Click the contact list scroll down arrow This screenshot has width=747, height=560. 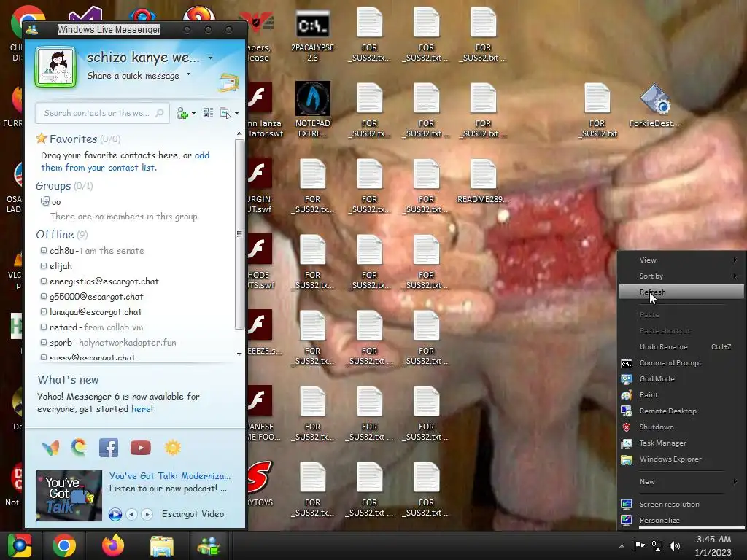click(239, 354)
